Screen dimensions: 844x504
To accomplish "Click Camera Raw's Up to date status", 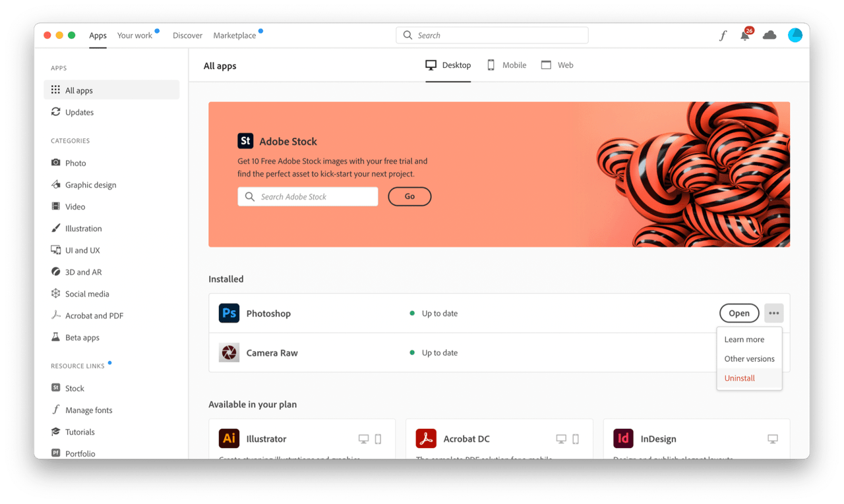I will [434, 353].
